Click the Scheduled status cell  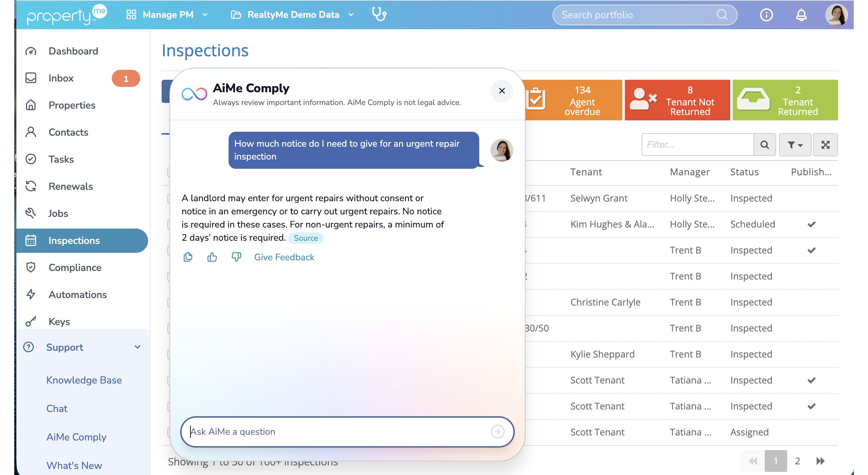[x=753, y=224]
